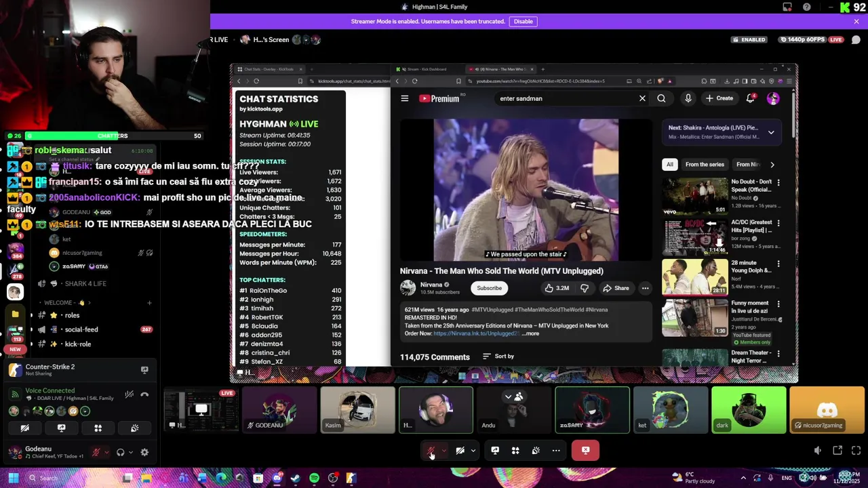Pop out the call window
This screenshot has width=868, height=488.
[x=837, y=450]
